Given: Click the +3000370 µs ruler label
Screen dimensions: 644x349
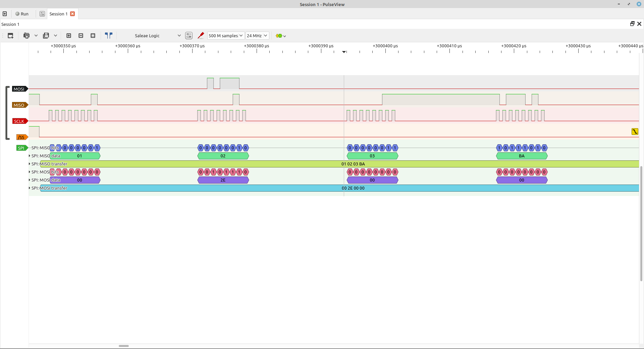Looking at the screenshot, I should tap(192, 46).
